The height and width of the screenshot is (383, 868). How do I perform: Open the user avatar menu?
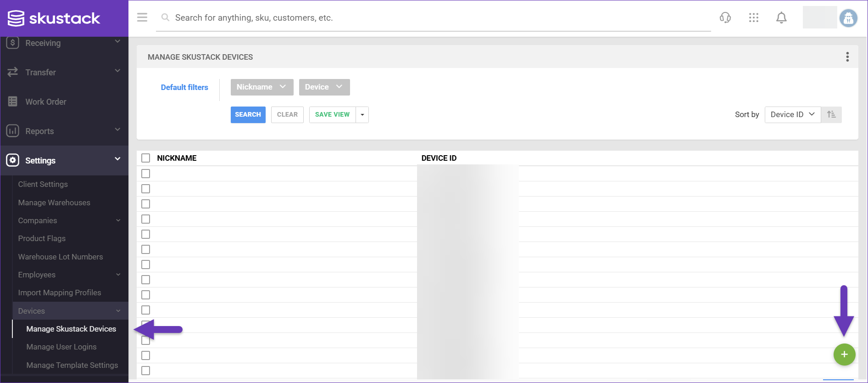point(848,18)
